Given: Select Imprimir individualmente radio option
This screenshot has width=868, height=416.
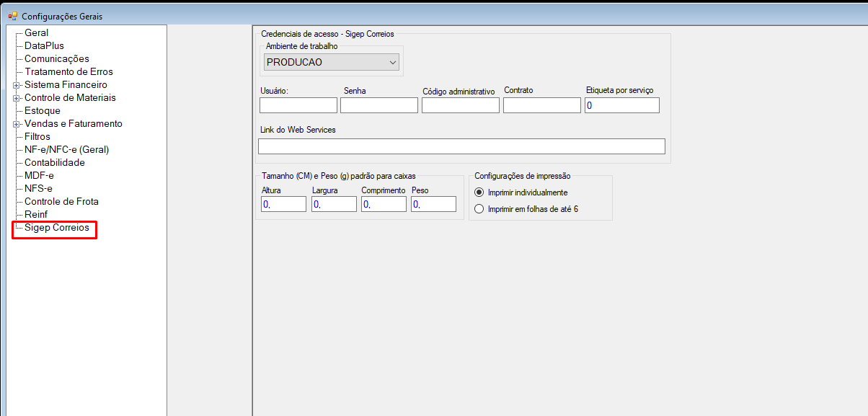Looking at the screenshot, I should [x=521, y=192].
